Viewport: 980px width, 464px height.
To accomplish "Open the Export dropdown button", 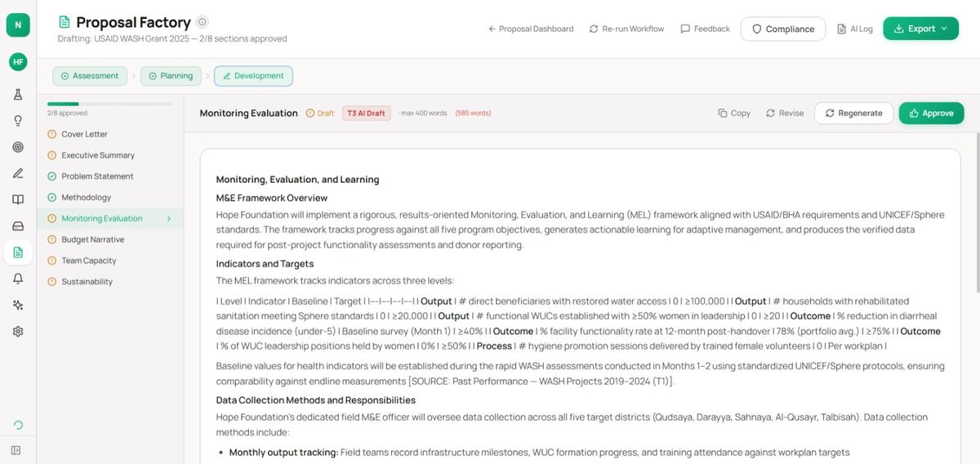I will point(920,29).
